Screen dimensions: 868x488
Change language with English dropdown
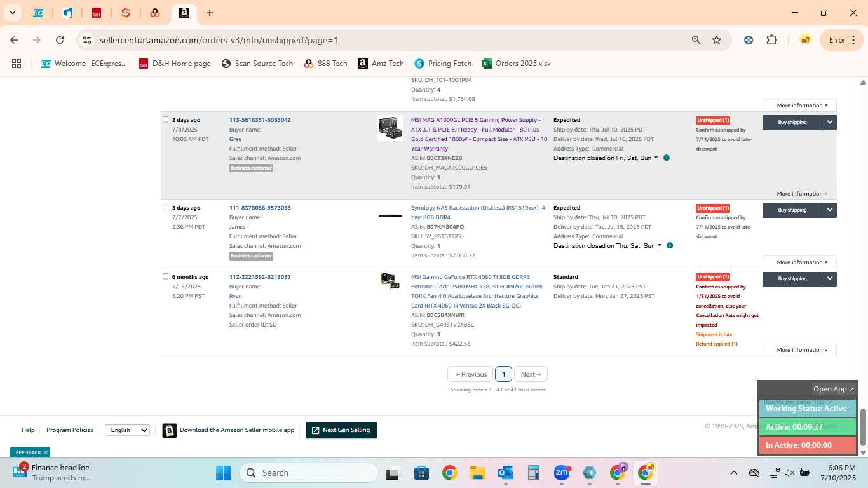point(127,430)
